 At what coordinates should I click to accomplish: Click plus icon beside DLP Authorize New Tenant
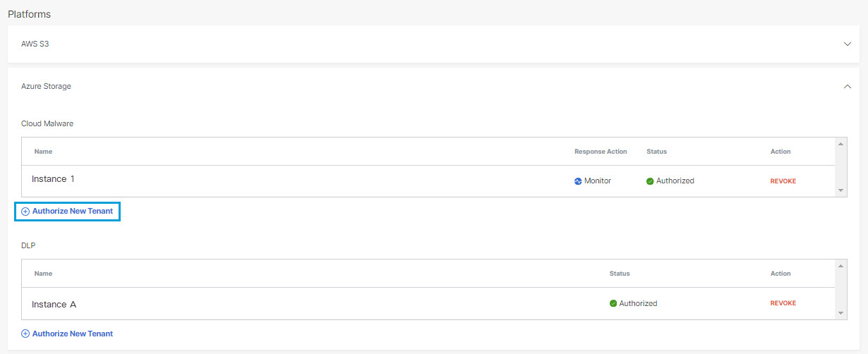point(25,334)
